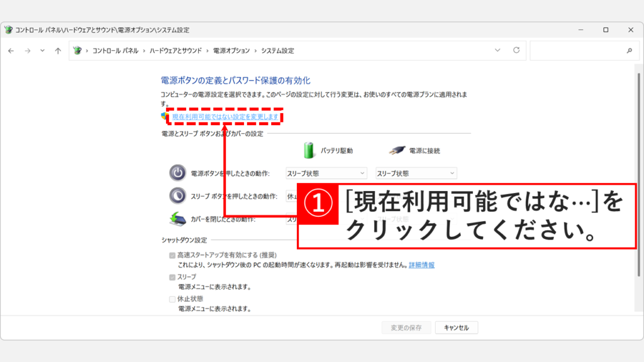Screen dimensions: 644x362
Task: Click the sleep button icon beside スリープ ボタン setting
Action: (x=179, y=195)
